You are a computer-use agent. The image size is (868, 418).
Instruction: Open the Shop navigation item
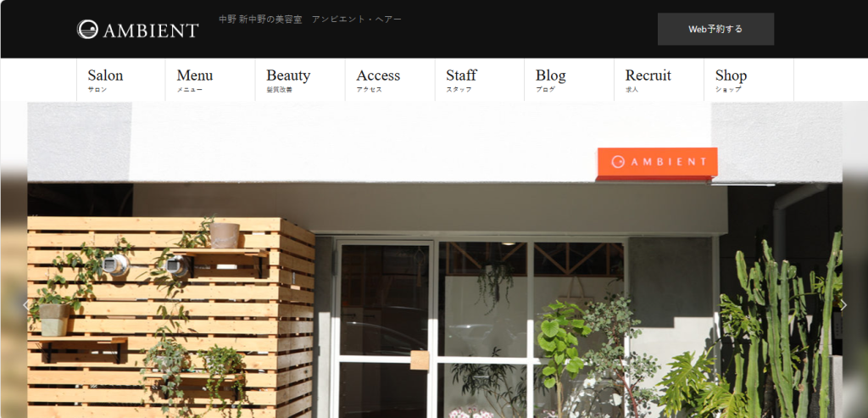coord(748,80)
